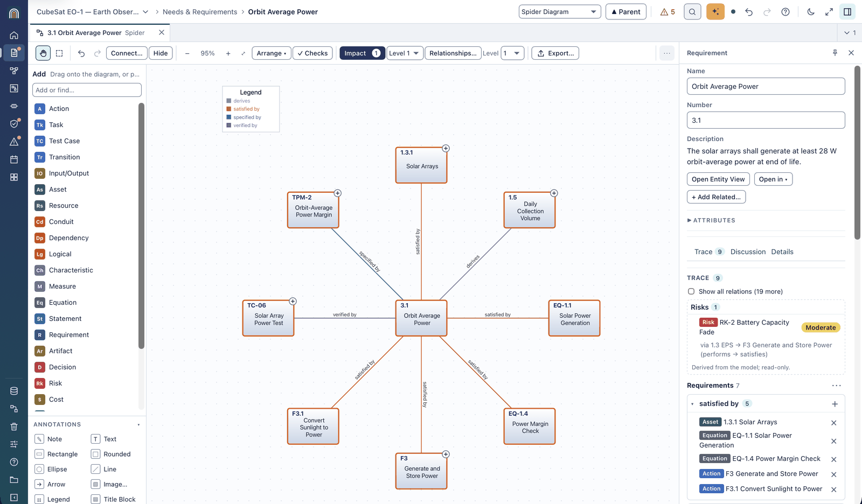Switch to the Discussion tab
The image size is (862, 504).
pos(748,252)
